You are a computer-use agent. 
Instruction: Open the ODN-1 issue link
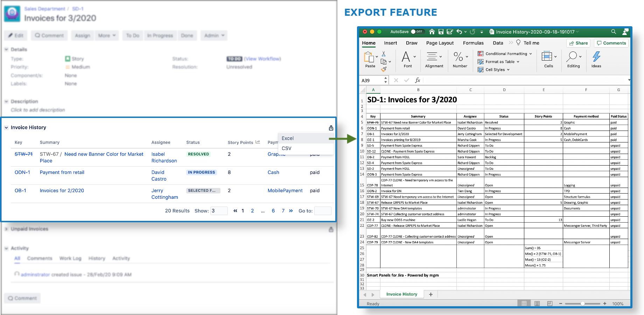22,172
